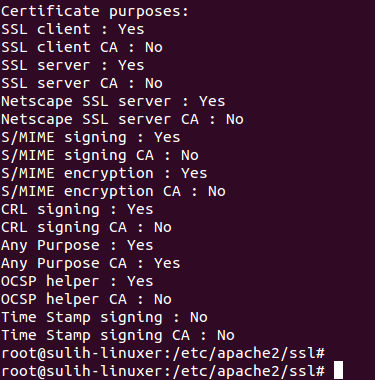Click the 'Any Purpose CA : Yes' line
The width and height of the screenshot is (375, 380).
(x=91, y=263)
